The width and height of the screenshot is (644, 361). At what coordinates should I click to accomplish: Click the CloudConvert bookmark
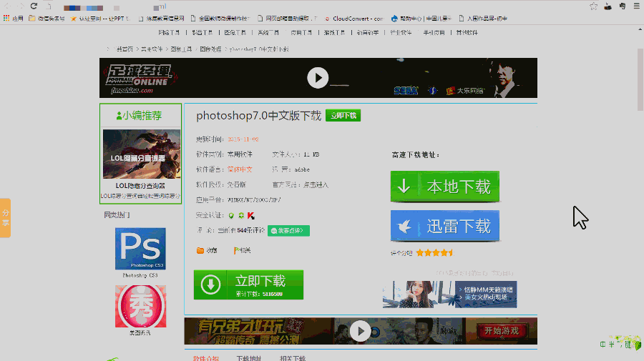[x=354, y=19]
